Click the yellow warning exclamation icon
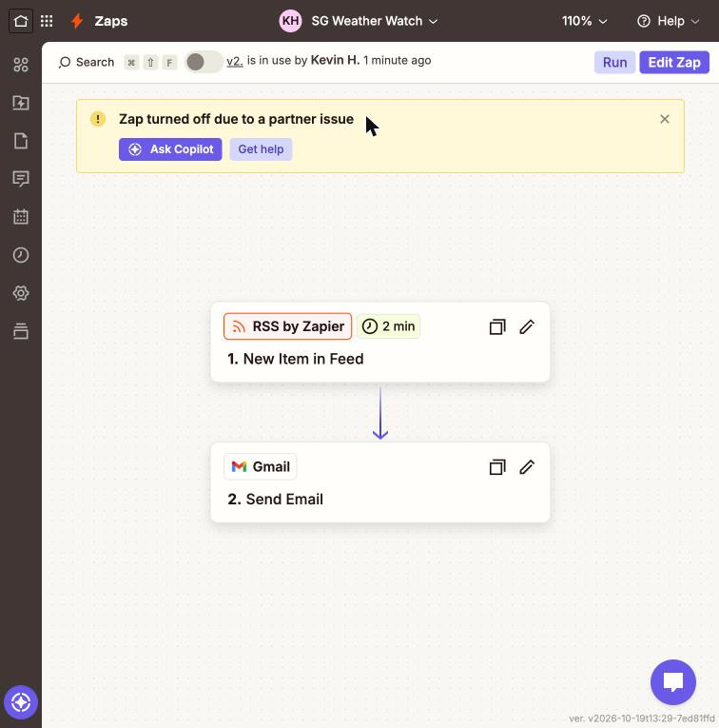The width and height of the screenshot is (719, 728). pyautogui.click(x=98, y=119)
